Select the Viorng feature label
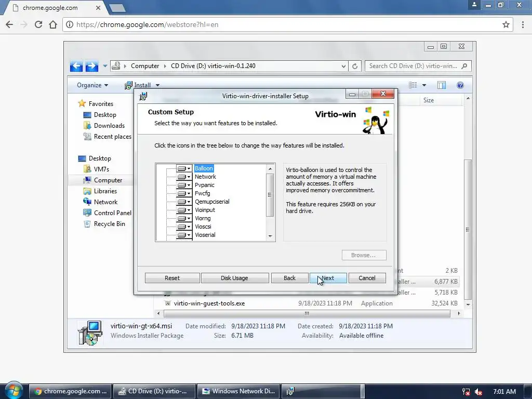Image resolution: width=532 pixels, height=399 pixels. click(203, 218)
